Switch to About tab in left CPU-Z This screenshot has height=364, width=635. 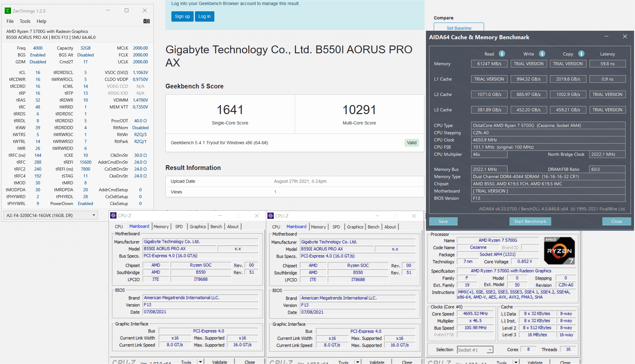tap(233, 226)
